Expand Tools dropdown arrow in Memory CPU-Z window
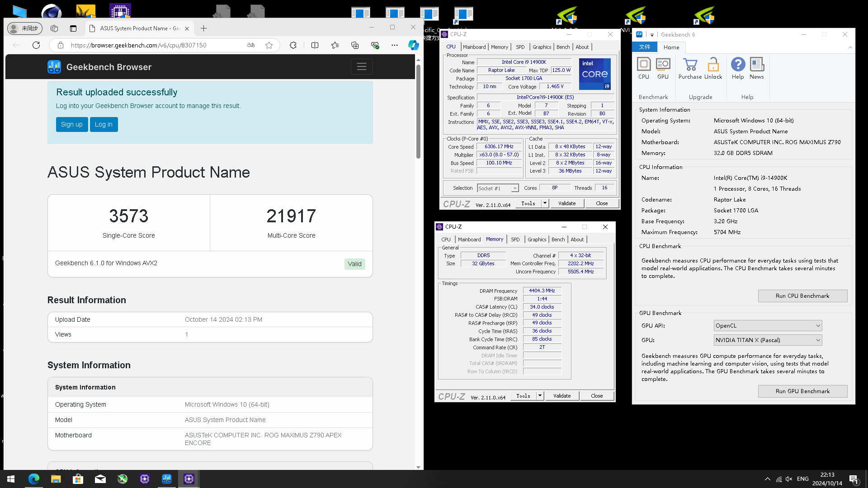This screenshot has width=868, height=488. [540, 396]
